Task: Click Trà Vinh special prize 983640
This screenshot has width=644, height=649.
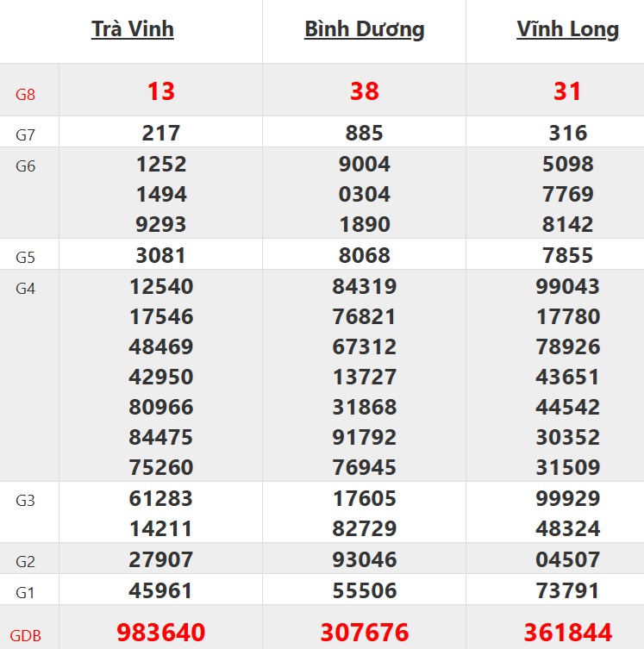Action: pos(161,633)
